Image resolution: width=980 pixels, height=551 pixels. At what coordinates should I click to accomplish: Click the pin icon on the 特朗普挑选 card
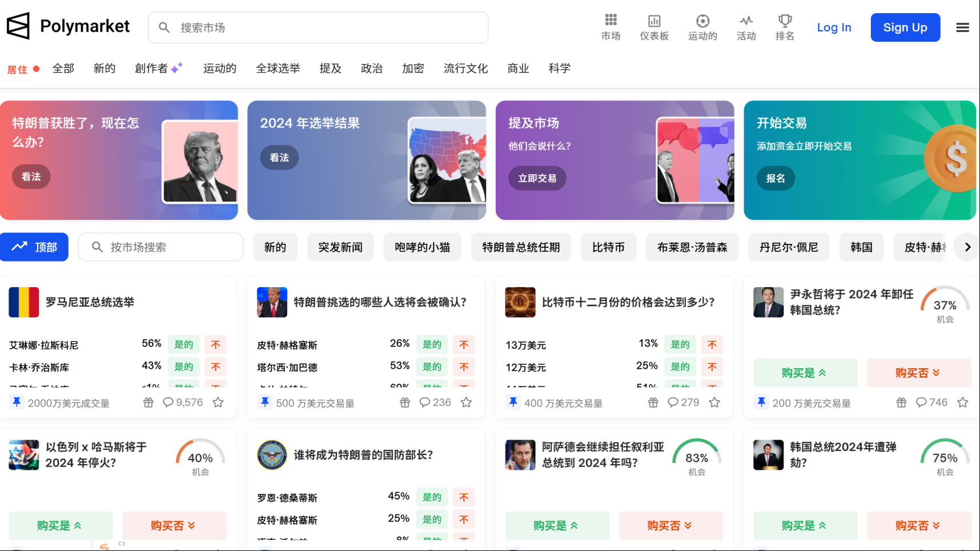pos(265,402)
